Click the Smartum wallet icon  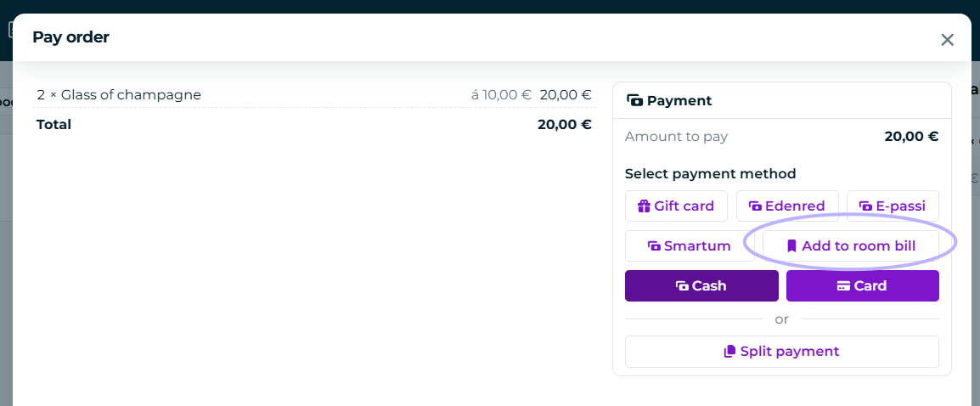(654, 245)
